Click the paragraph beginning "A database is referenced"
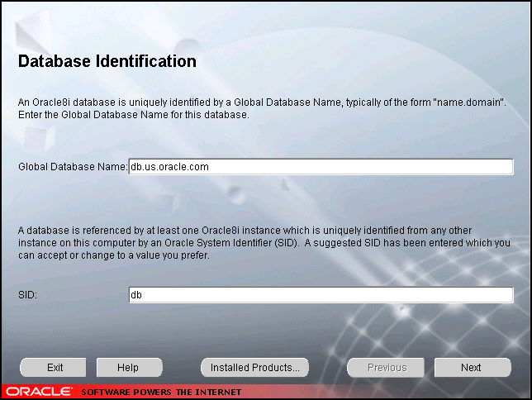This screenshot has height=400, width=532. click(264, 243)
